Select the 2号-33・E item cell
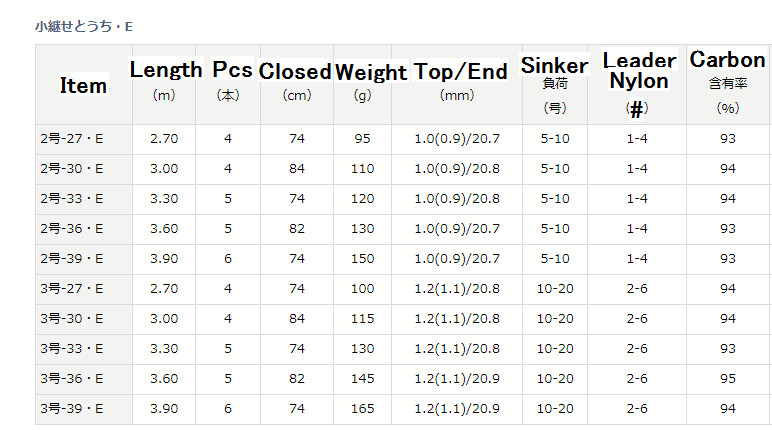772x430 pixels. pyautogui.click(x=84, y=199)
